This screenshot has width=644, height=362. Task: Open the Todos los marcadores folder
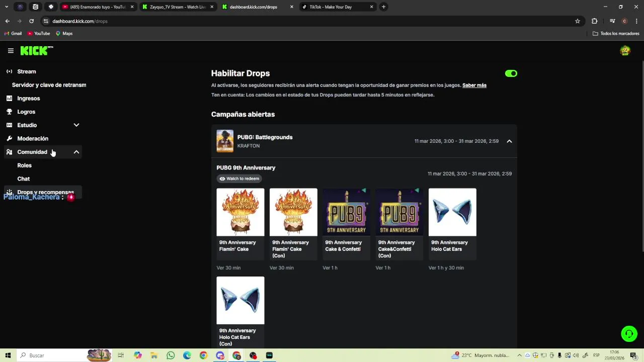tap(616, 34)
